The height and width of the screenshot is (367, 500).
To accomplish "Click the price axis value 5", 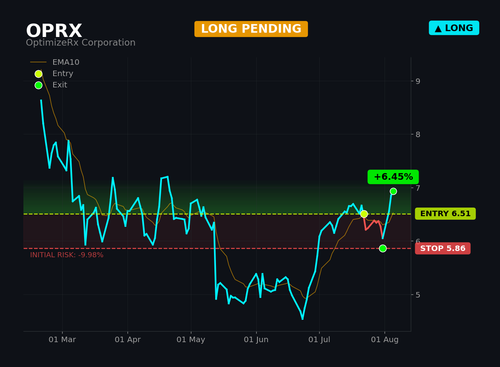I will (418, 295).
